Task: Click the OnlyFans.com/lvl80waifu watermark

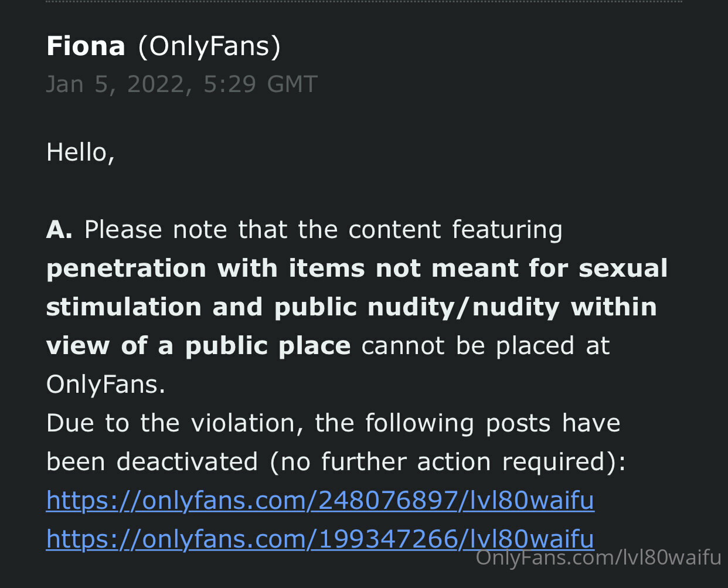Action: click(x=598, y=558)
